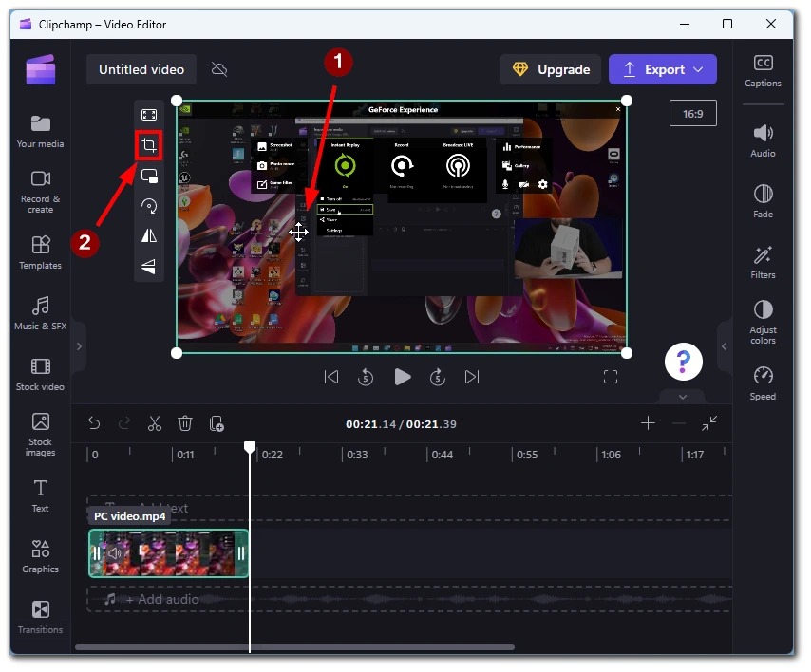This screenshot has height=672, width=811.
Task: Click the cloud sync off icon
Action: tap(219, 69)
